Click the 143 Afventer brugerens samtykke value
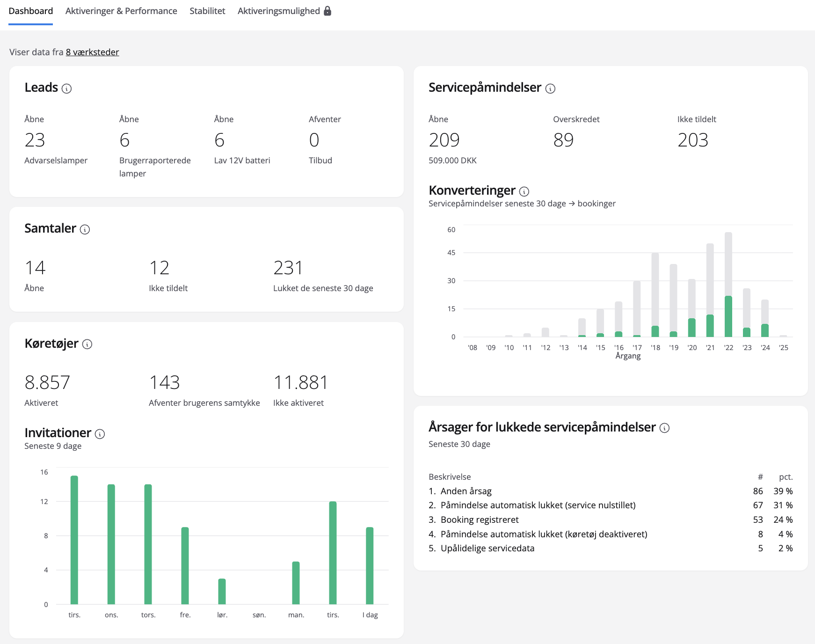The image size is (815, 644). click(164, 382)
